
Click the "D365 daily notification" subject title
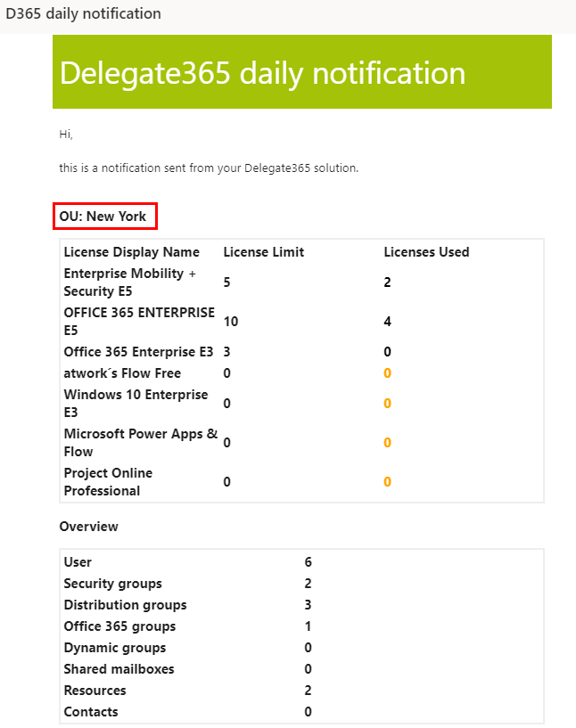[84, 14]
